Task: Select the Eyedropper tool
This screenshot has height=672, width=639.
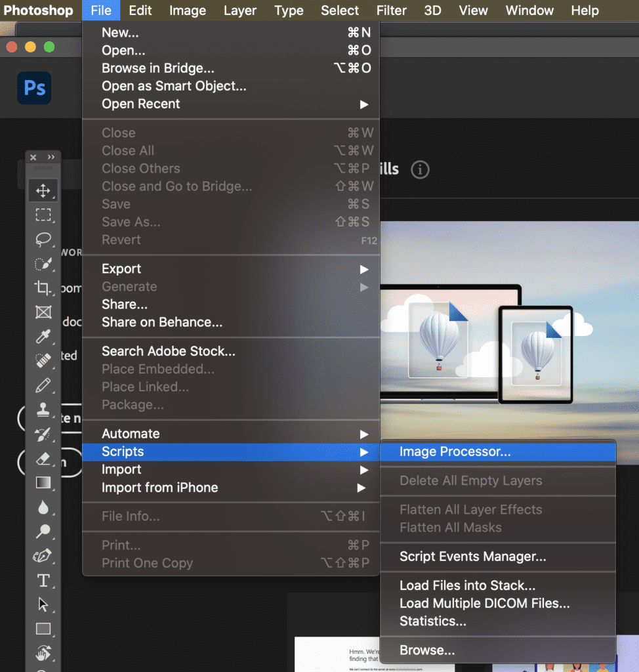Action: click(43, 337)
